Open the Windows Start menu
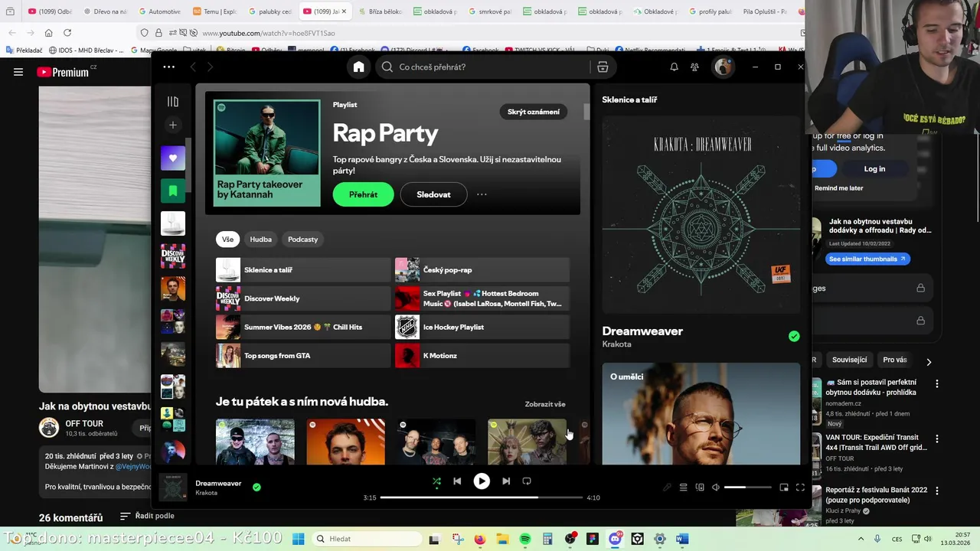 (x=299, y=539)
